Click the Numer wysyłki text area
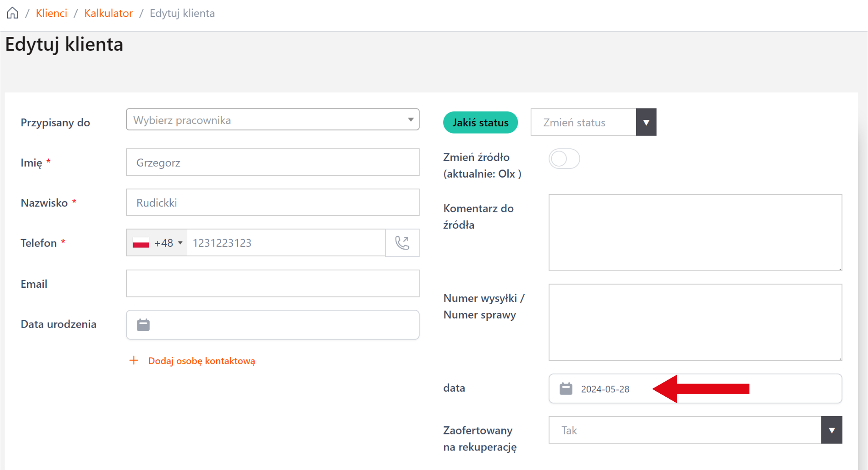The width and height of the screenshot is (868, 470). [x=695, y=322]
